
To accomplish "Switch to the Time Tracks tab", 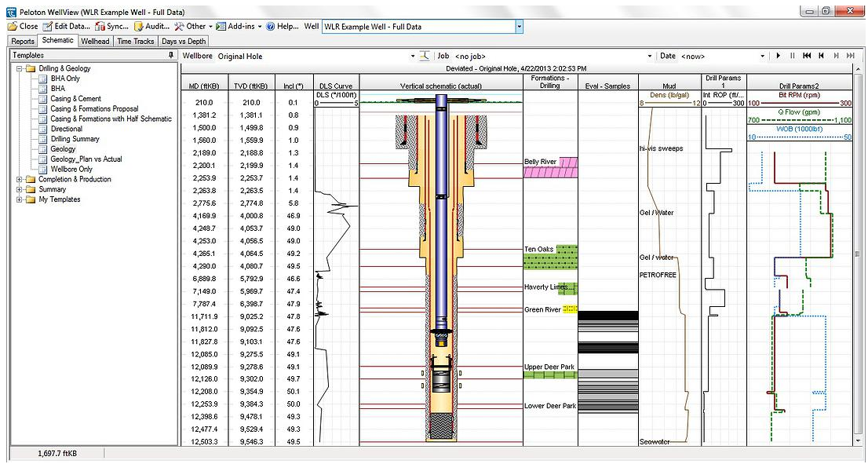I will 136,41.
